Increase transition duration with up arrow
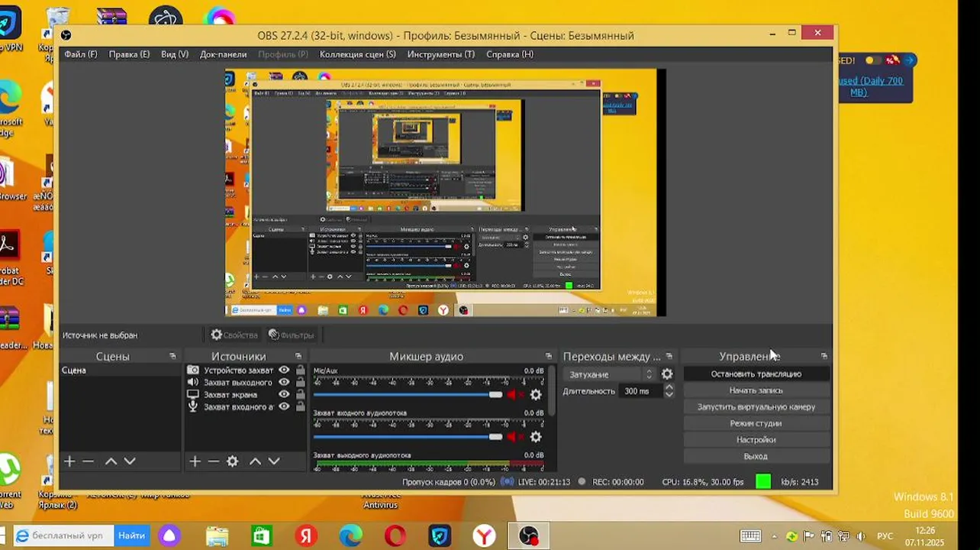The width and height of the screenshot is (980, 550). tap(669, 387)
